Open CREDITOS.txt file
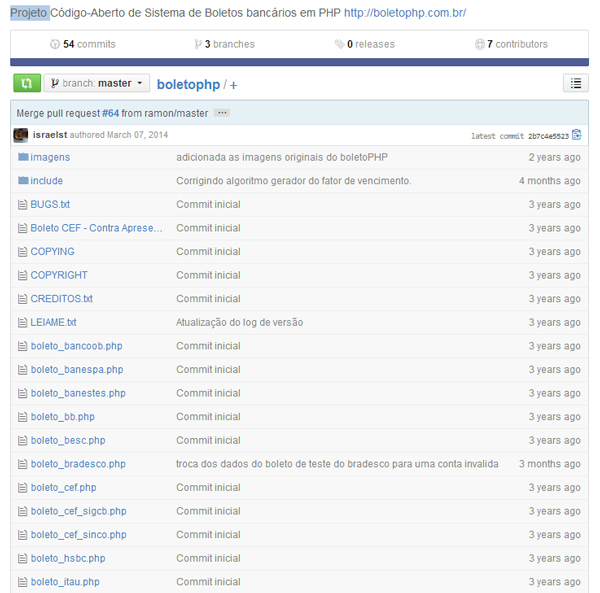The height and width of the screenshot is (593, 600). point(62,299)
